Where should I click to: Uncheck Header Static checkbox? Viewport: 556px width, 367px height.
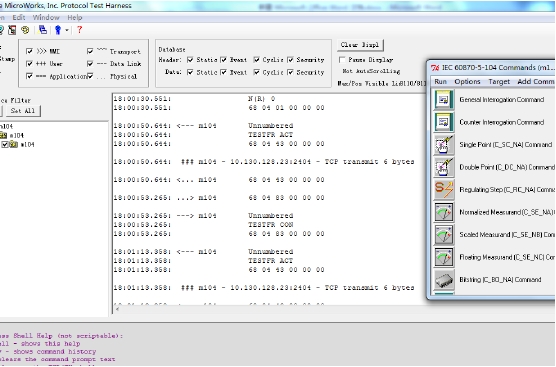[190, 60]
